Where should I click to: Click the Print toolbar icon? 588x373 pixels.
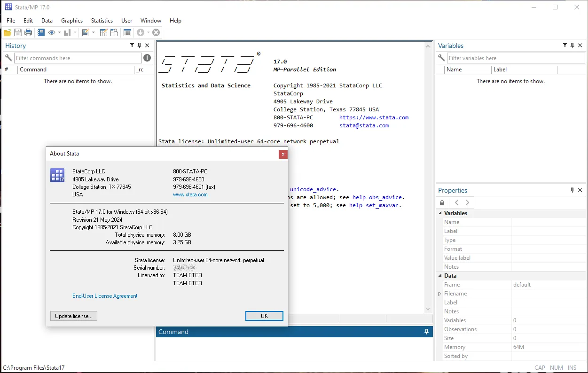[28, 32]
